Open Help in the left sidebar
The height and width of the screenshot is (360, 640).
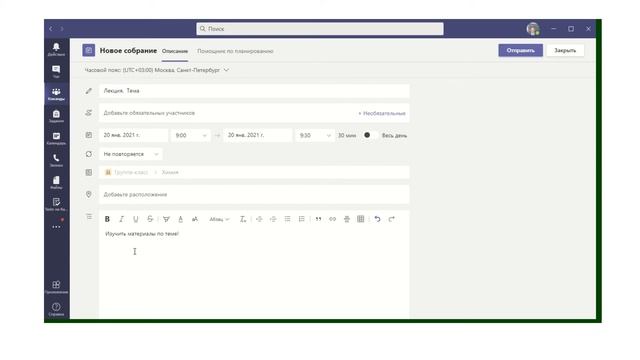pos(56,309)
